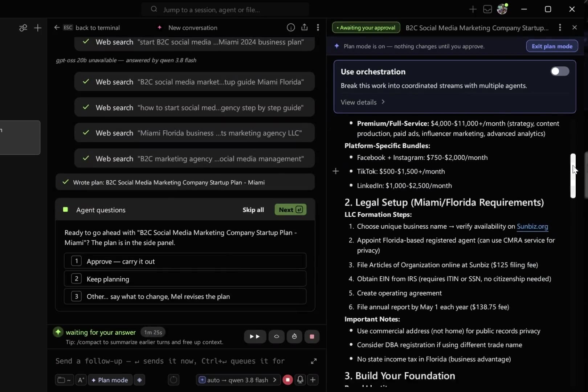Click the fast-forward control button

(x=255, y=337)
